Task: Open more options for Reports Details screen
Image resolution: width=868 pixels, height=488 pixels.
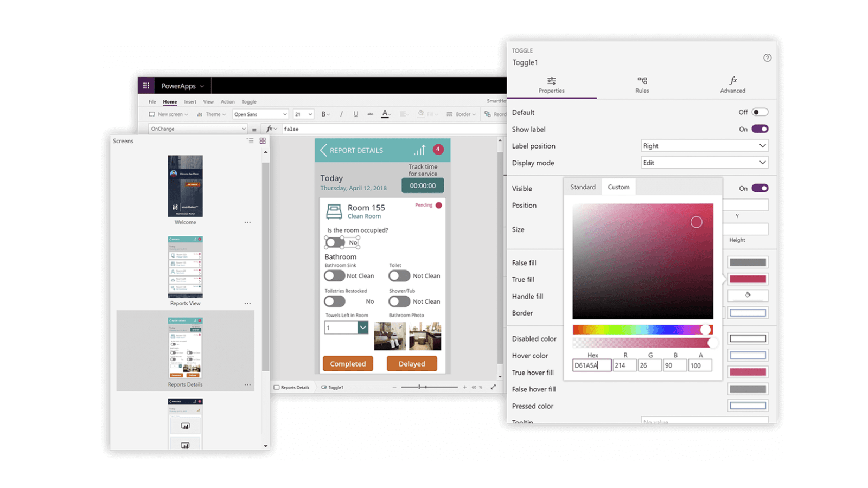Action: point(247,384)
